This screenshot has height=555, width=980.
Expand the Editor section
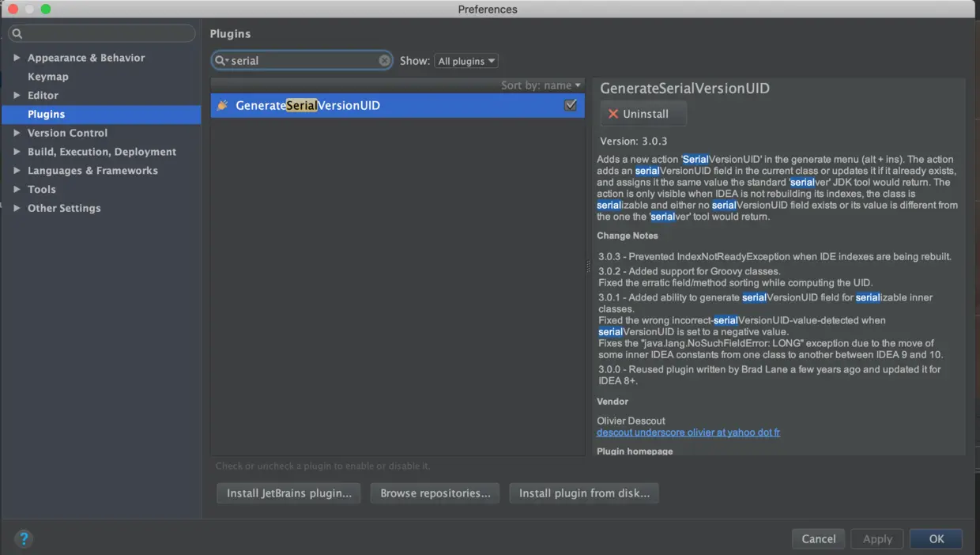click(x=17, y=96)
